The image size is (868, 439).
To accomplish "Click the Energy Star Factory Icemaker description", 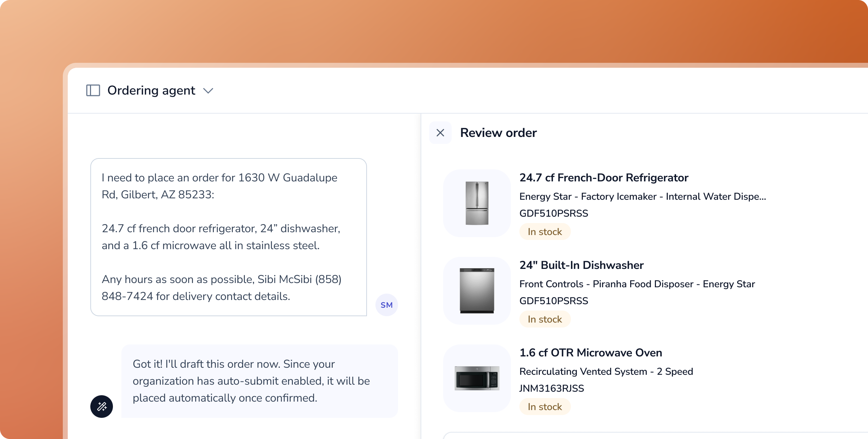I will [643, 196].
